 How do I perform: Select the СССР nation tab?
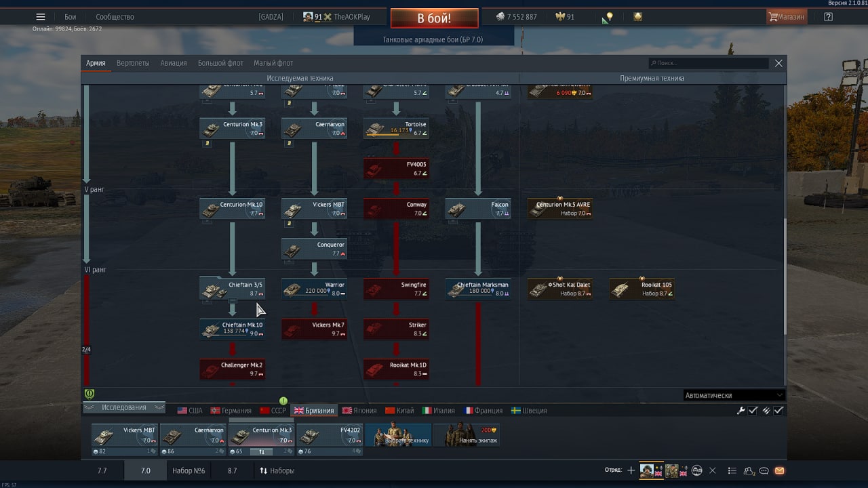point(273,411)
